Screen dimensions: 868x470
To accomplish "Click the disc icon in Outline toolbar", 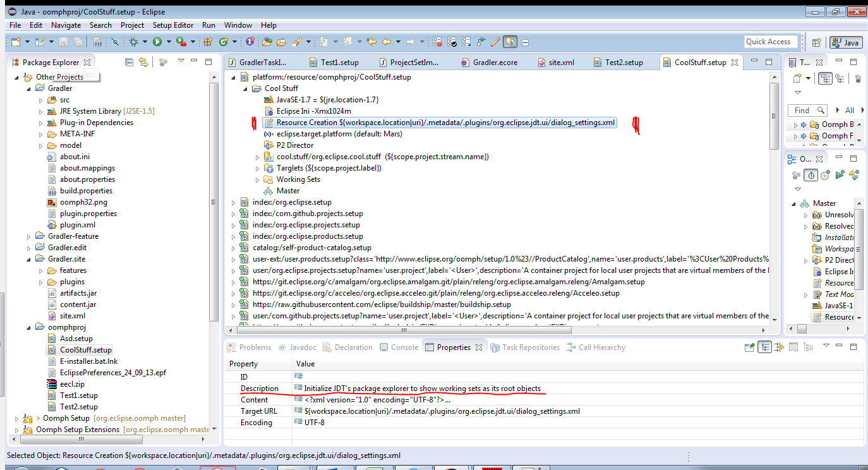I will 825,175.
